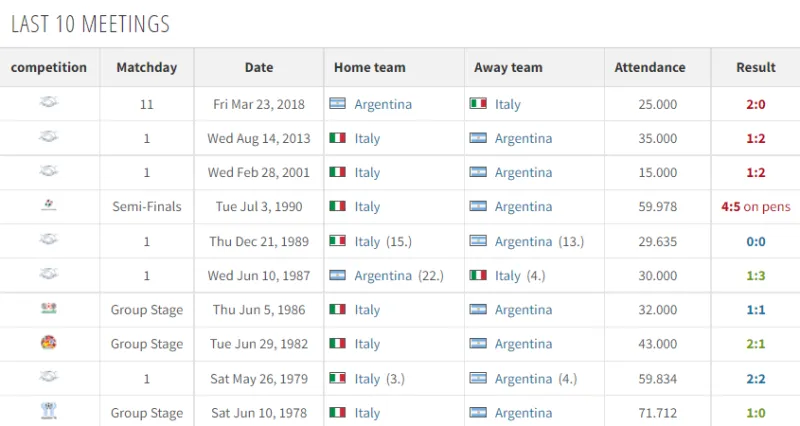Click the Argentina home team link for Jun 10, 1987
The height and width of the screenshot is (426, 800).
click(383, 275)
